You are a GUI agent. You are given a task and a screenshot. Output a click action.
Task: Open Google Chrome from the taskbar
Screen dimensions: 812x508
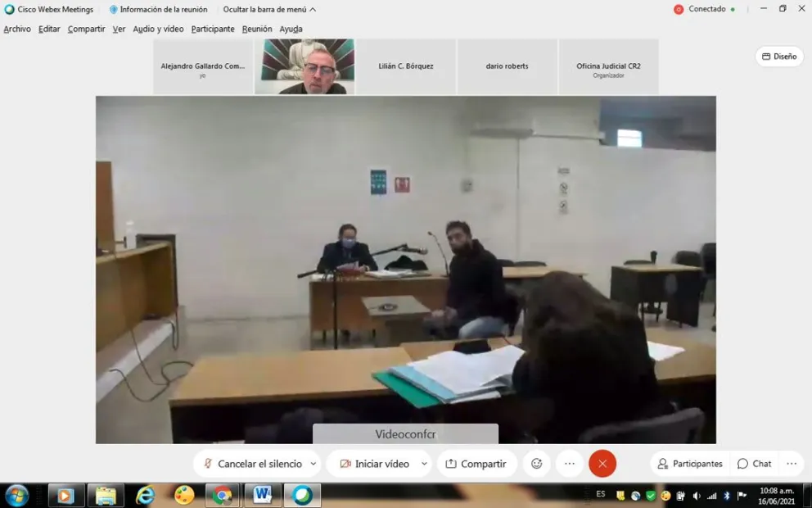click(x=222, y=495)
